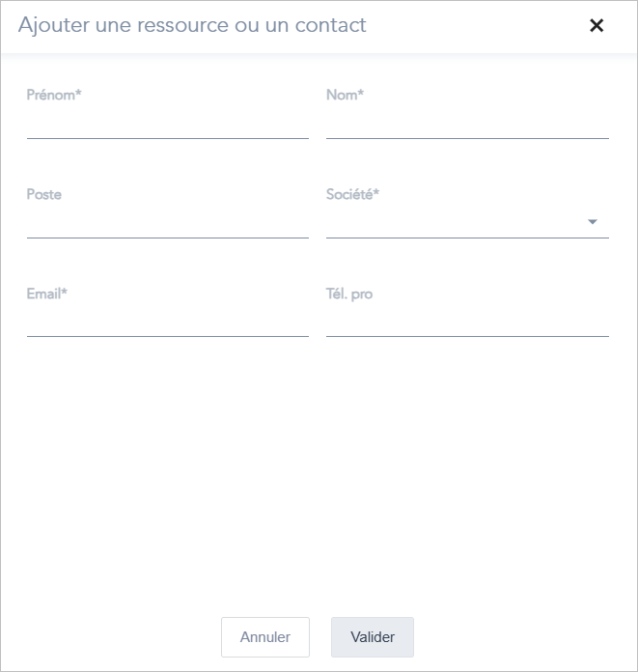Cancel with the Annuler button
This screenshot has width=638, height=672.
click(x=265, y=637)
